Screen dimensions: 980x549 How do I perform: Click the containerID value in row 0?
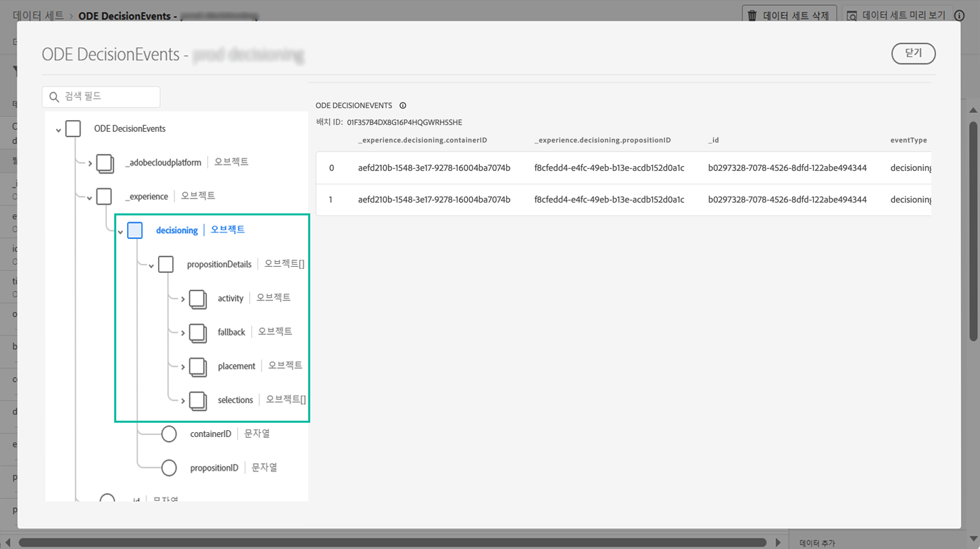click(x=434, y=167)
